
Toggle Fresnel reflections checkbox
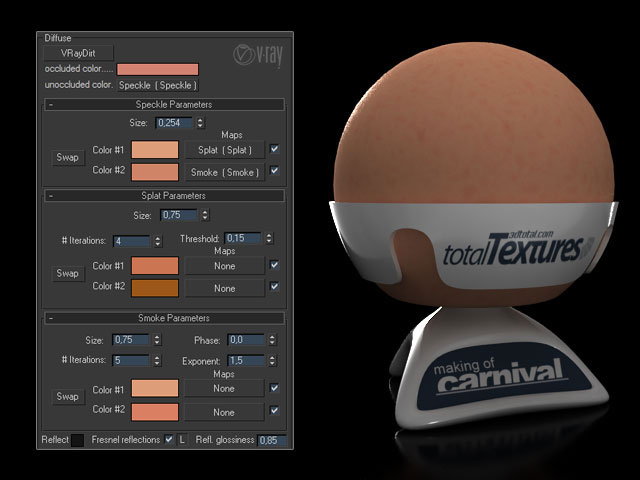169,439
